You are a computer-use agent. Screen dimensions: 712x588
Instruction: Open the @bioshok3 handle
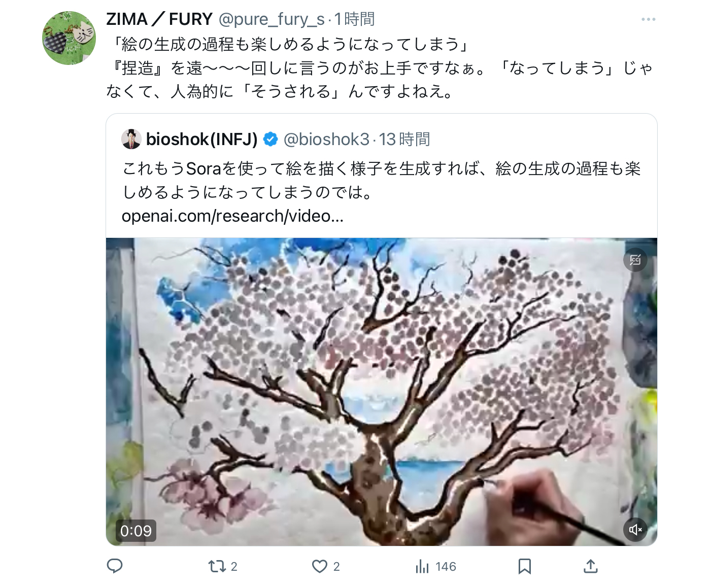pos(326,139)
